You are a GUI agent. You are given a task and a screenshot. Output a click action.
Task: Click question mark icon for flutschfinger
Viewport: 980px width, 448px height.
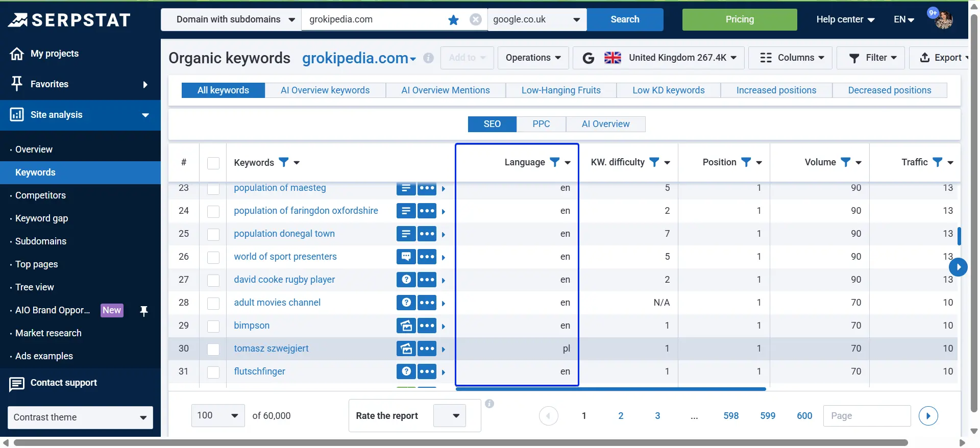pos(406,371)
